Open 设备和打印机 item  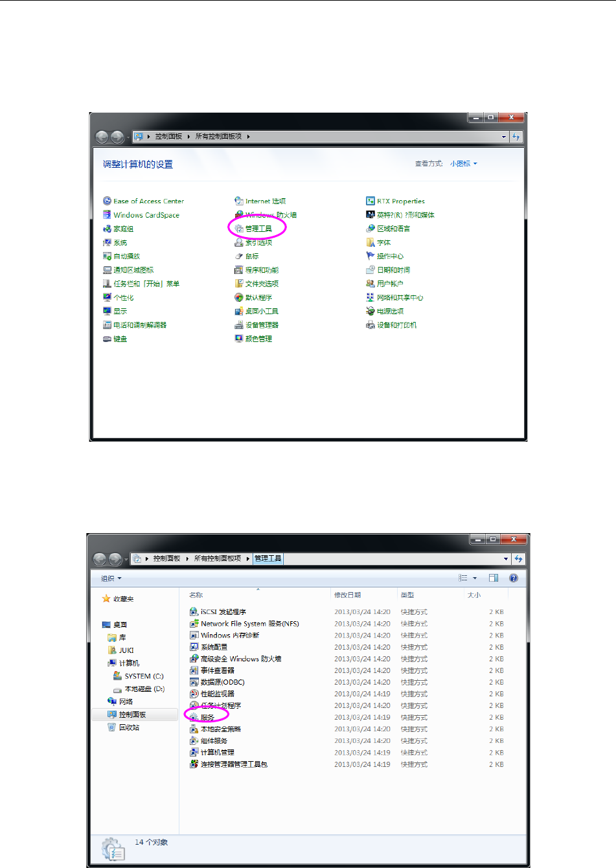(x=391, y=325)
